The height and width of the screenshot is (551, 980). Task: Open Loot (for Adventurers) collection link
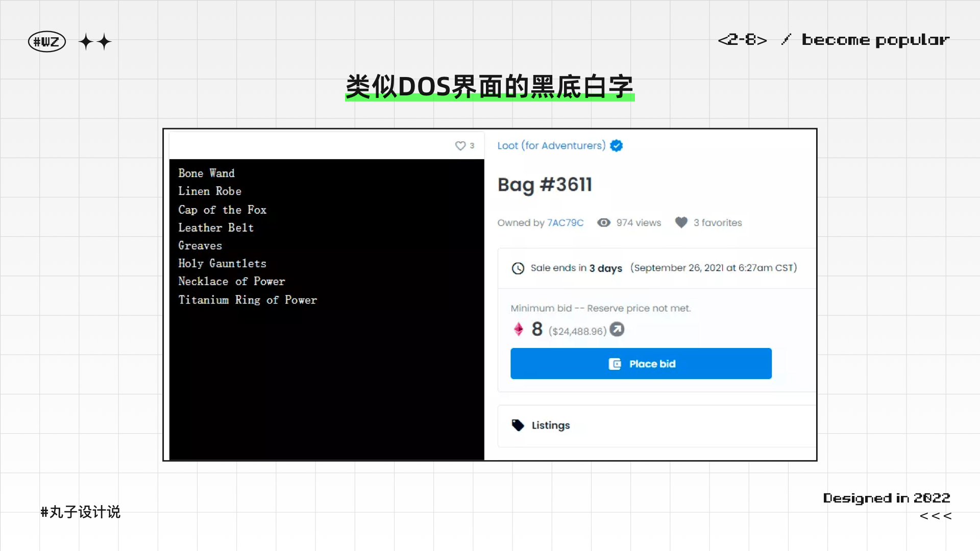pos(551,146)
